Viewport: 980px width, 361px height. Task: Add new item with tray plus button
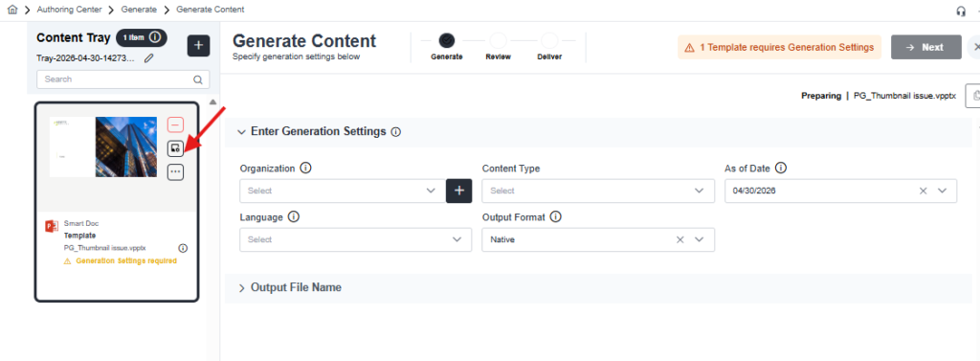pyautogui.click(x=199, y=46)
